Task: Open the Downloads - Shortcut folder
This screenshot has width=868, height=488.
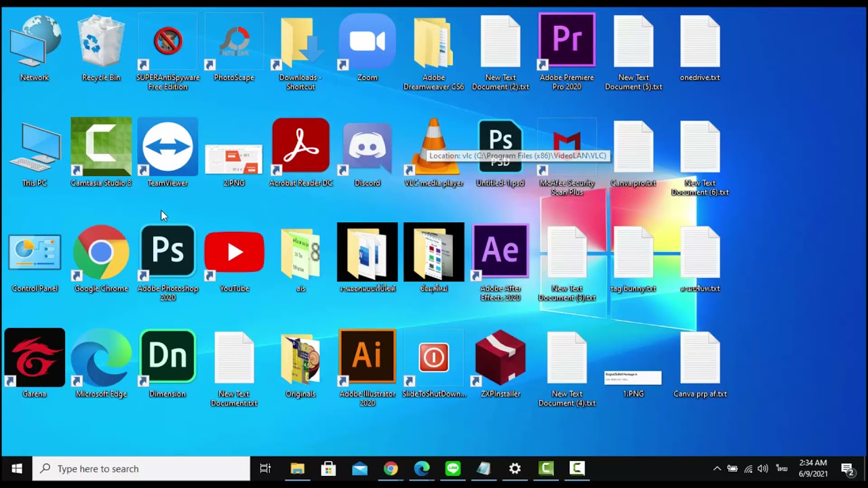Action: (300, 52)
